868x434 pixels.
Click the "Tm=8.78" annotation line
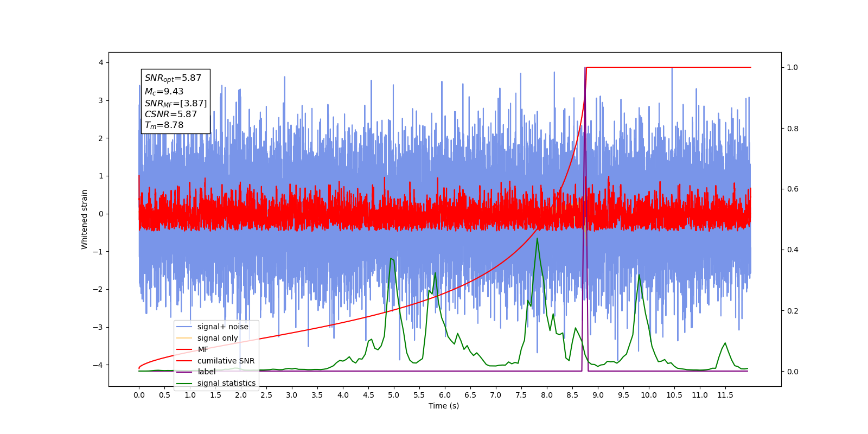(164, 125)
